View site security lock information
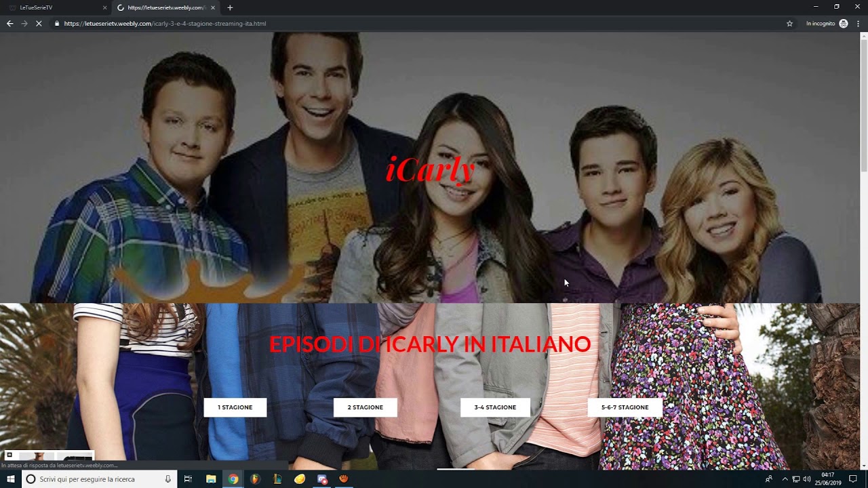The width and height of the screenshot is (868, 488). [x=57, y=24]
